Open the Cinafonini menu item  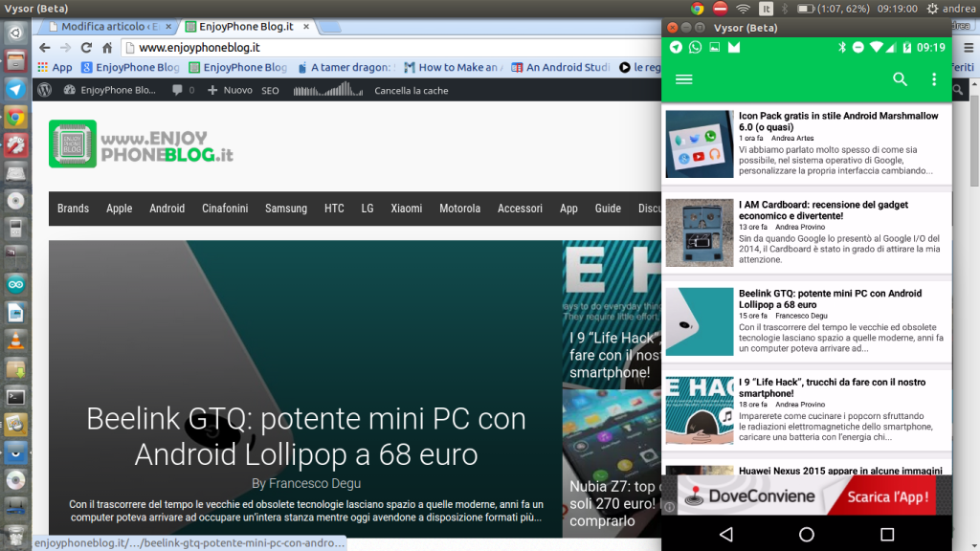[x=225, y=209]
